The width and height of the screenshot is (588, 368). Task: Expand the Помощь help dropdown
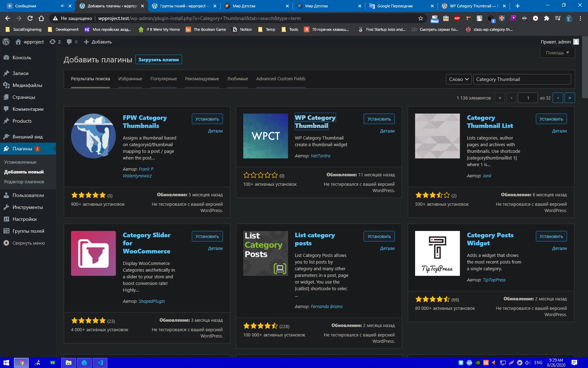click(x=558, y=53)
